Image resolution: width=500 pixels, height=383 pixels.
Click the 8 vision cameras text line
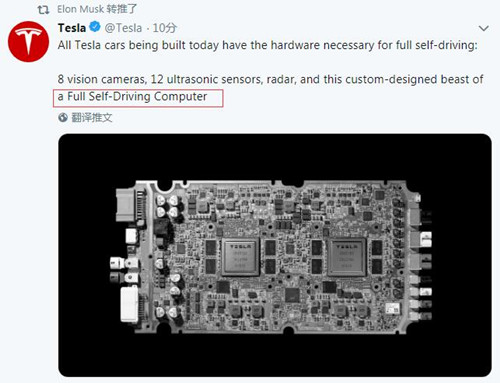pos(270,79)
